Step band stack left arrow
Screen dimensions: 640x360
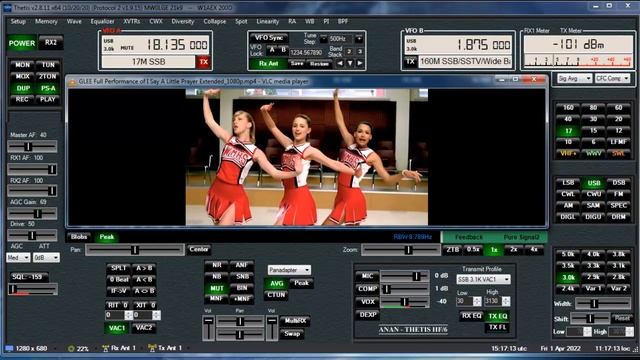340,64
